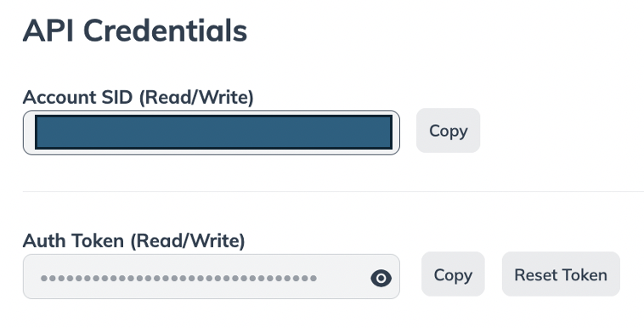The image size is (644, 328).
Task: Click the redacted blue block in SID field
Action: pos(213,133)
